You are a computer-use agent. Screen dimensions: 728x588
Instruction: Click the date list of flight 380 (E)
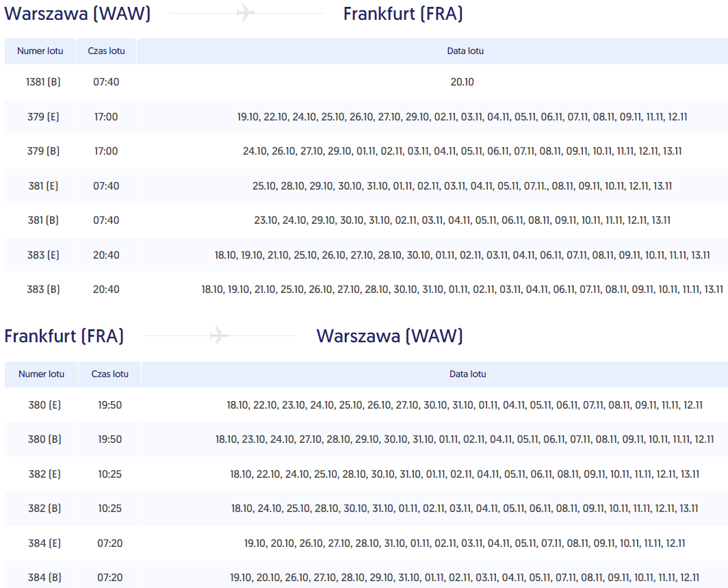point(465,405)
